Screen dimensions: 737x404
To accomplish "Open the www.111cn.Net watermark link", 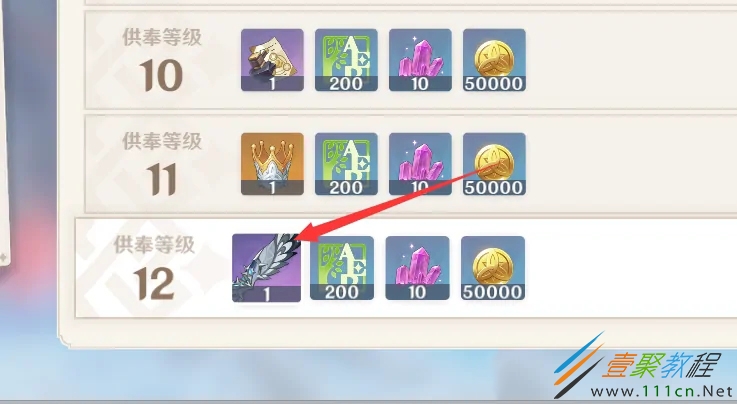I will pos(662,391).
